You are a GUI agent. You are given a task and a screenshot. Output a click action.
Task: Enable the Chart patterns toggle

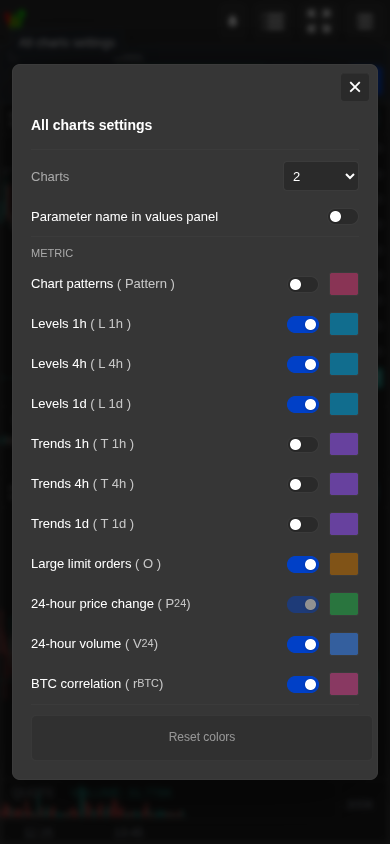(x=303, y=284)
